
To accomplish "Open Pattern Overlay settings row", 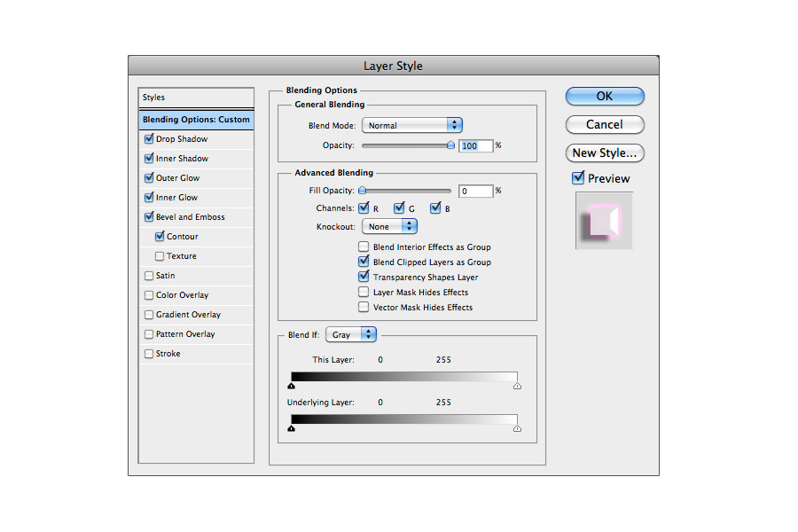I will point(196,334).
